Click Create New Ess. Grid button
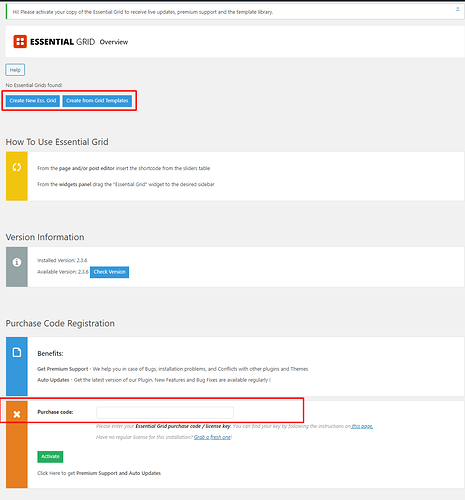Viewport: 465px width, 500px height. [33, 101]
